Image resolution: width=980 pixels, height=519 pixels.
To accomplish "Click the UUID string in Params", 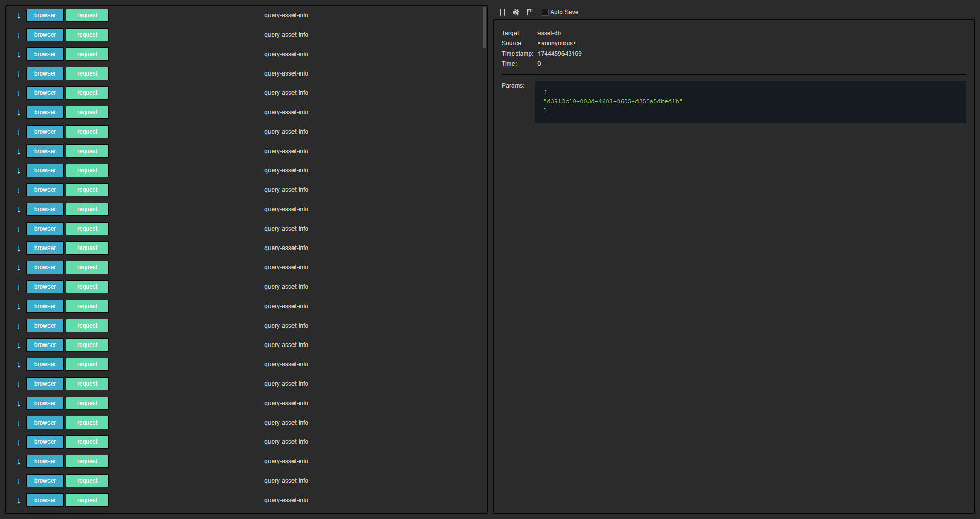I will click(x=612, y=102).
